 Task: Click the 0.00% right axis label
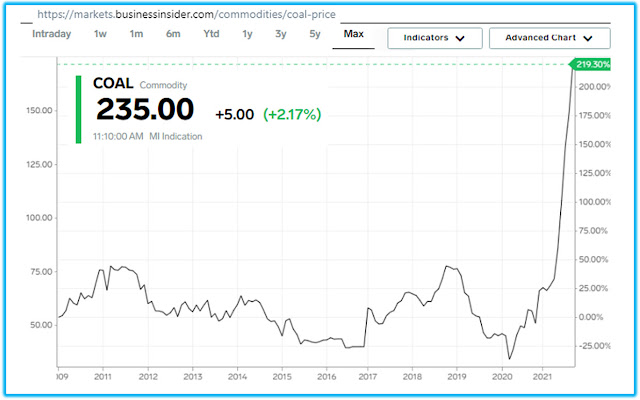(x=591, y=317)
